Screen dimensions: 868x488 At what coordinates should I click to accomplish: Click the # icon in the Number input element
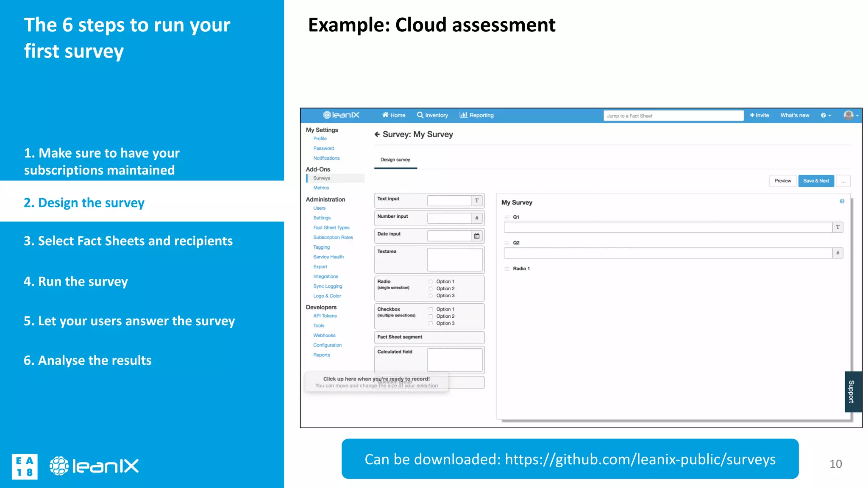(477, 218)
